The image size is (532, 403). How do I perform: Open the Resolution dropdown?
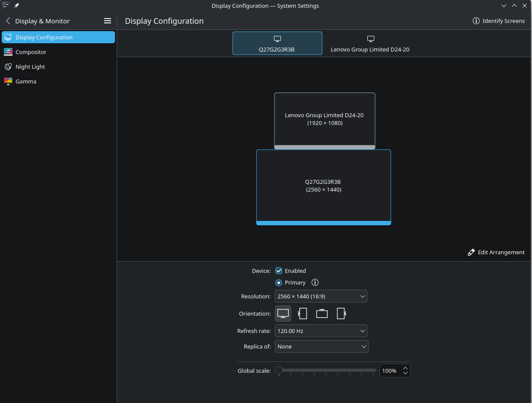[x=321, y=296]
